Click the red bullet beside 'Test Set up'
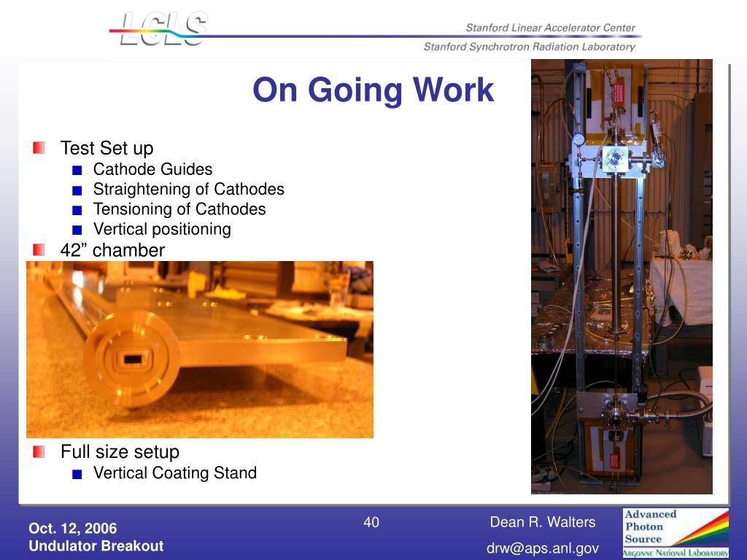 pyautogui.click(x=39, y=147)
